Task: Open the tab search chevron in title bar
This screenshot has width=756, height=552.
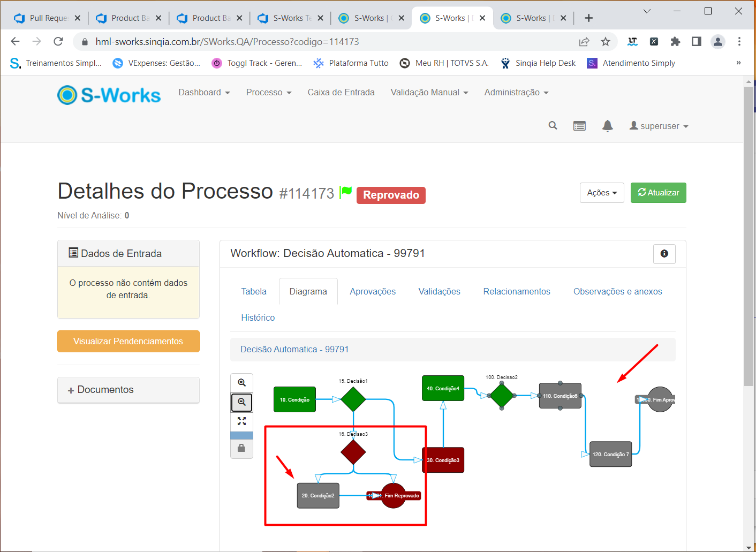Action: (x=647, y=11)
